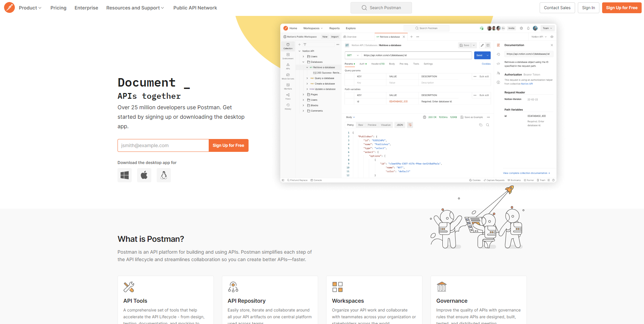Viewport: 644px width, 324px height.
Task: Click the Sign In button
Action: click(x=589, y=8)
